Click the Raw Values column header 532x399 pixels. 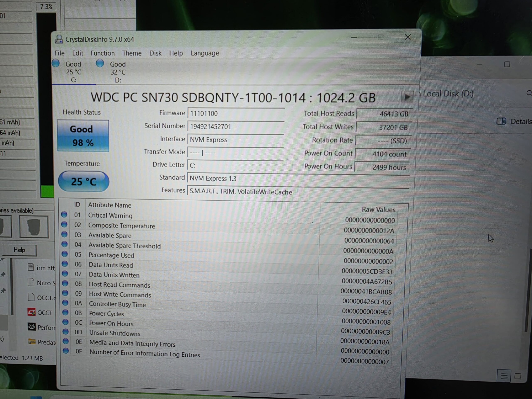[379, 210]
